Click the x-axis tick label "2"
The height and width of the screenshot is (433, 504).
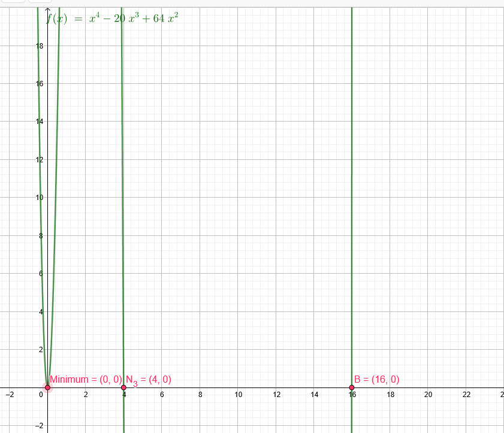pyautogui.click(x=86, y=395)
